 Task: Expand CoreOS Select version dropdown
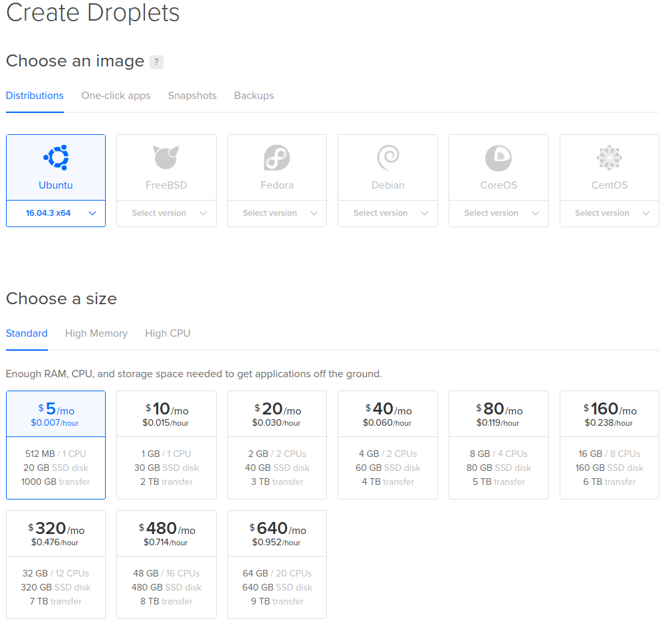[499, 213]
